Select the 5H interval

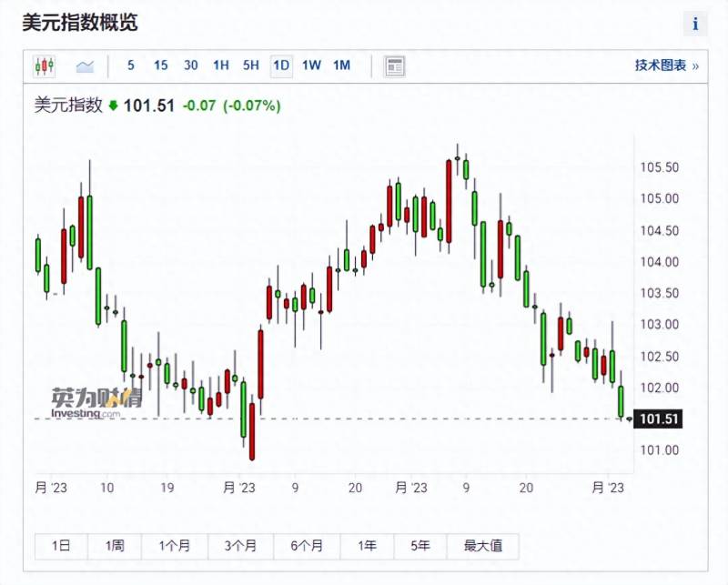251,66
